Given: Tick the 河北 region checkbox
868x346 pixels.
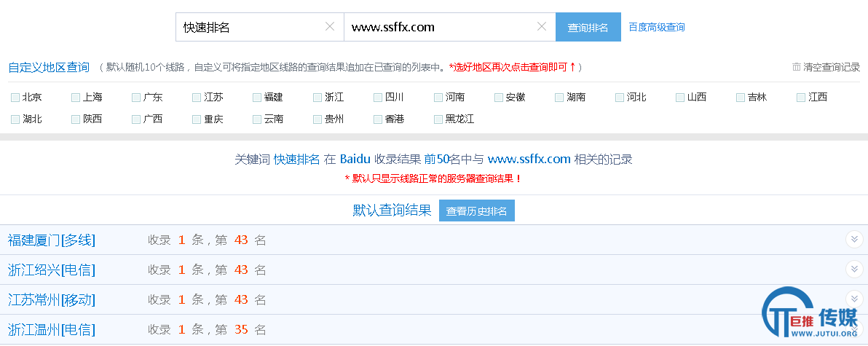Looking at the screenshot, I should (620, 98).
